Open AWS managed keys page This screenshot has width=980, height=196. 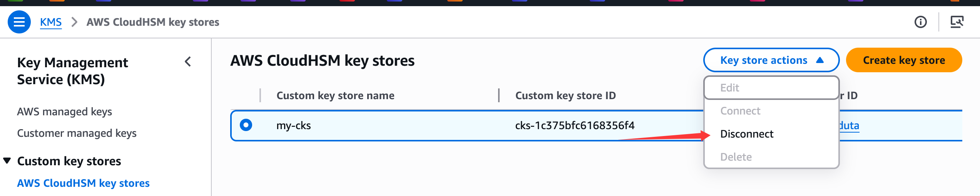[64, 111]
